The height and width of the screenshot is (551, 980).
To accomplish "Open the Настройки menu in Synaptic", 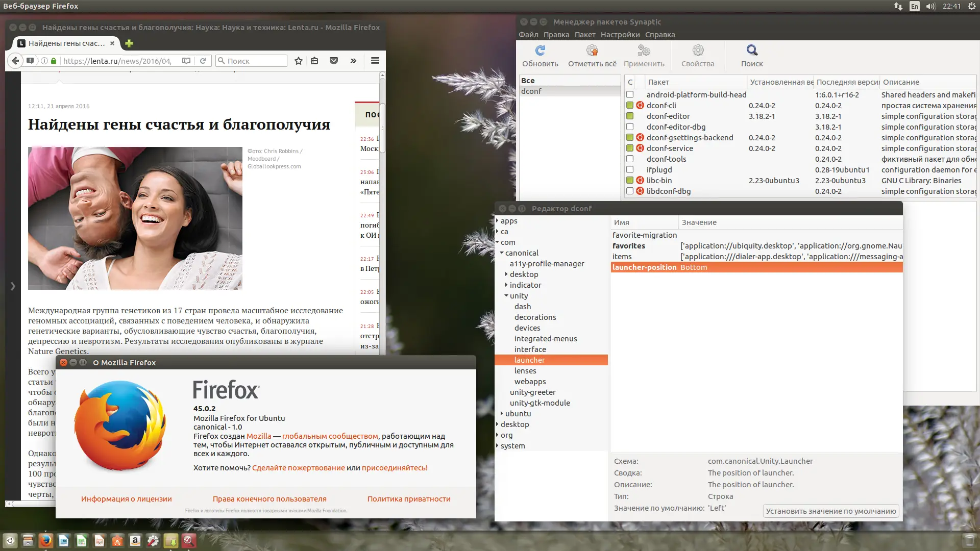I will (x=620, y=35).
